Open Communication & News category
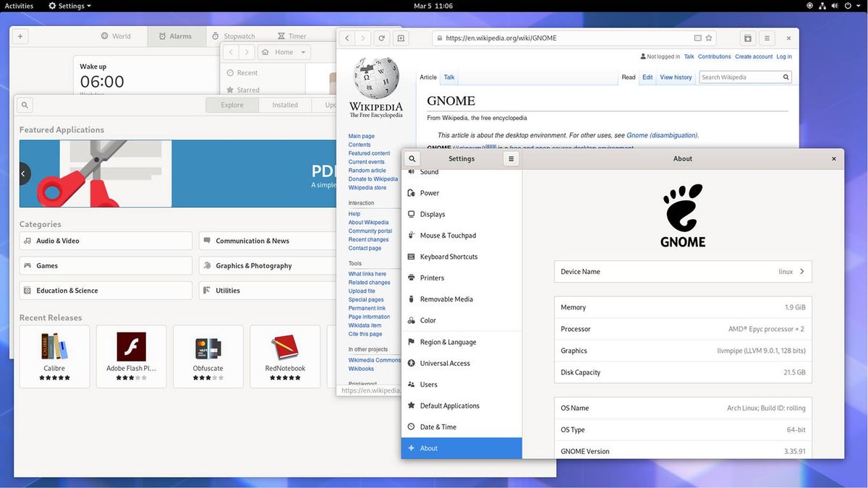868x488 pixels. point(268,241)
